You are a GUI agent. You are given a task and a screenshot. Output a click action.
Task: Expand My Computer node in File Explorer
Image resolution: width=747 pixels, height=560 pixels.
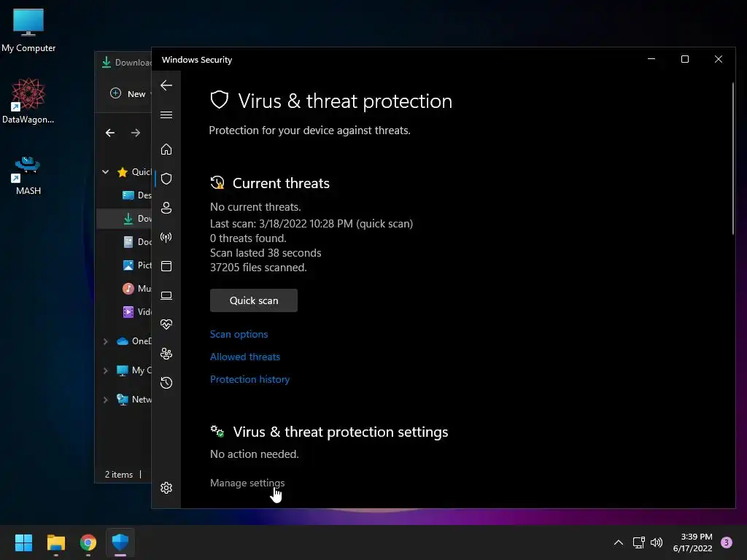point(105,370)
